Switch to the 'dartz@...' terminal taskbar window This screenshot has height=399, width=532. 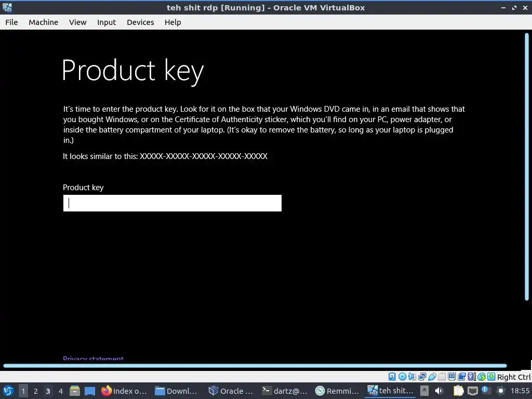(284, 391)
